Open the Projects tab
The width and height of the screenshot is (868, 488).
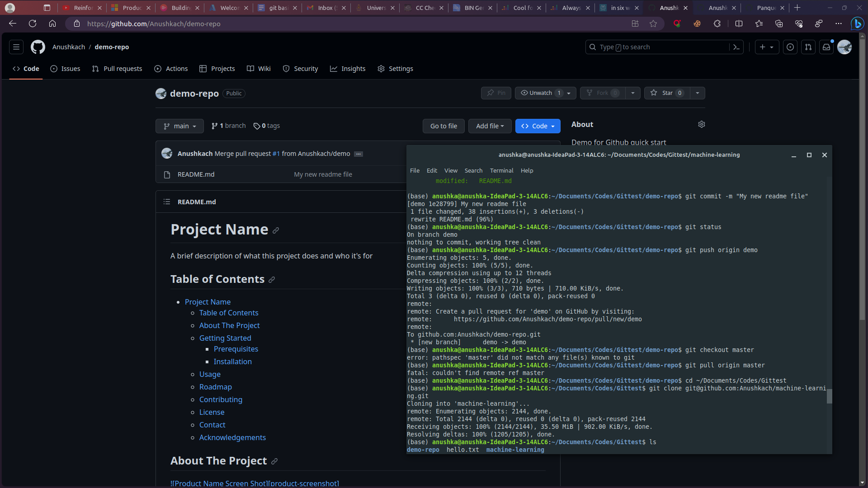click(x=217, y=69)
